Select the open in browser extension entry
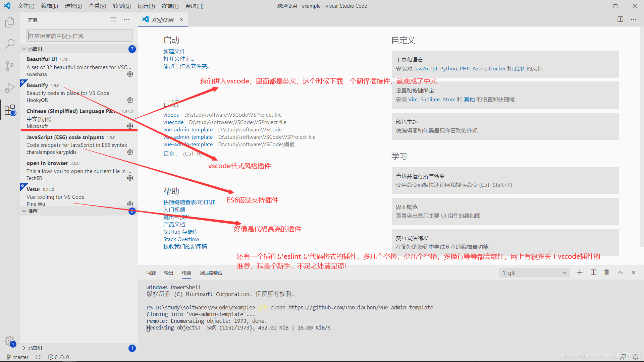644x362 pixels. tap(79, 170)
